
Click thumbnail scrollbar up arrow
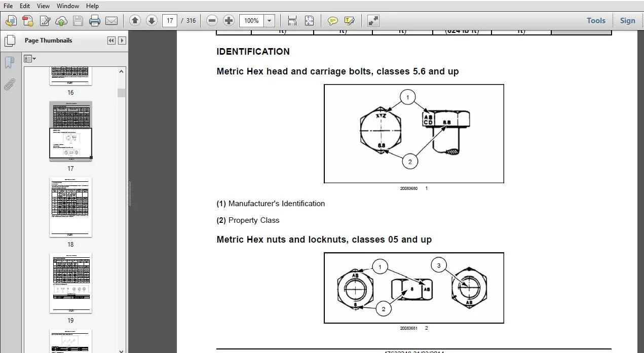122,71
